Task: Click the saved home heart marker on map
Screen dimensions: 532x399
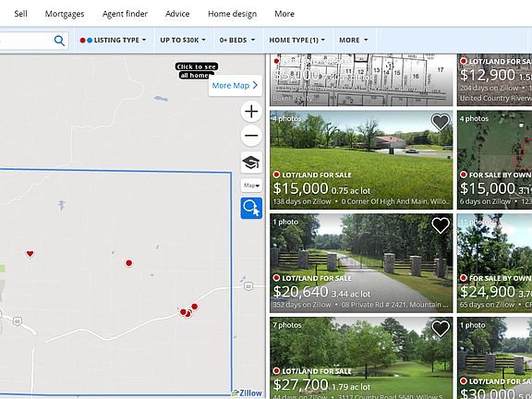Action: pyautogui.click(x=30, y=254)
